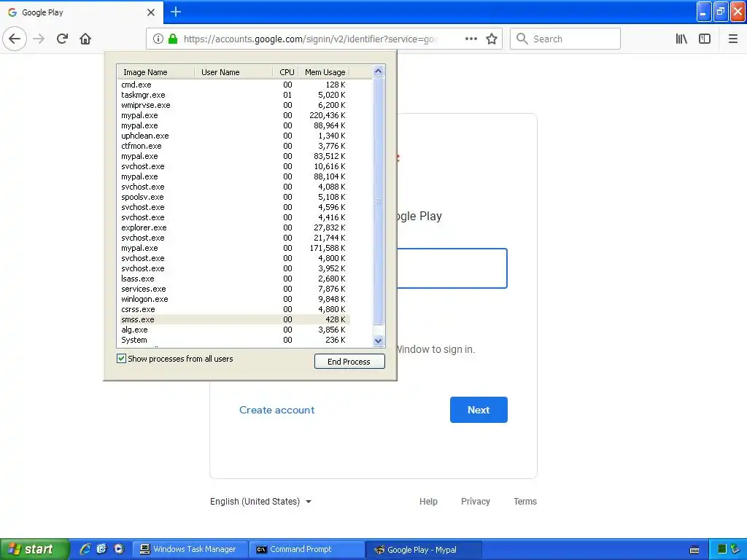This screenshot has height=560, width=747.
Task: Select the services.exe process
Action: pos(233,289)
